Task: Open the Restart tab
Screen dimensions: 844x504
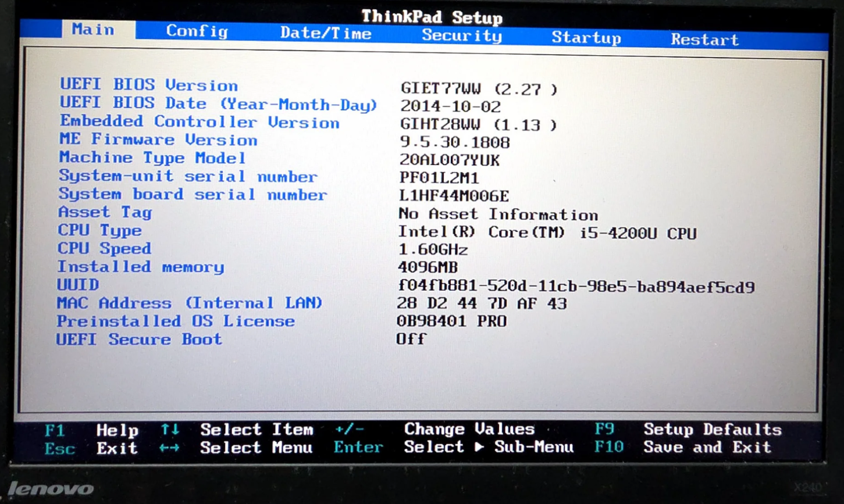Action: tap(705, 40)
